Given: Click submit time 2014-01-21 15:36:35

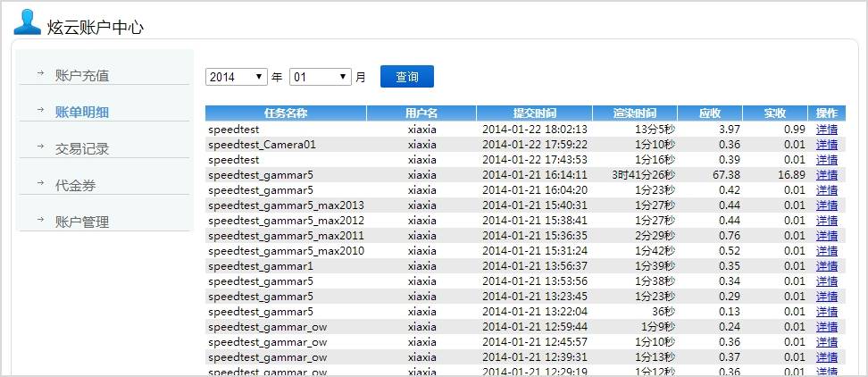Looking at the screenshot, I should [x=535, y=236].
